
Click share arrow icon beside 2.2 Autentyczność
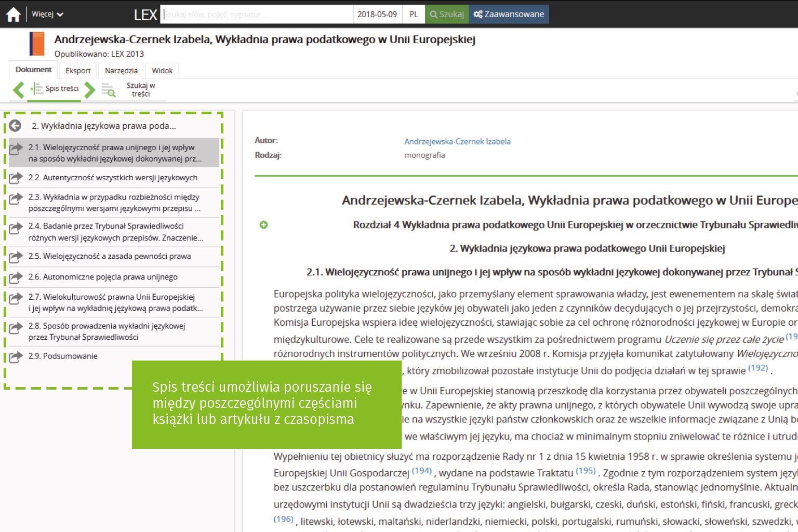(16, 178)
